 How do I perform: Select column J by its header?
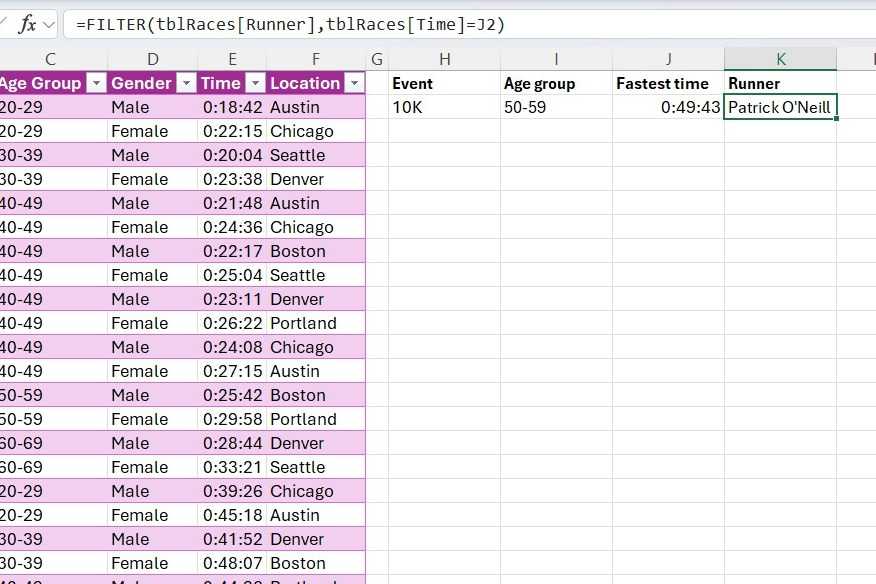coord(669,59)
